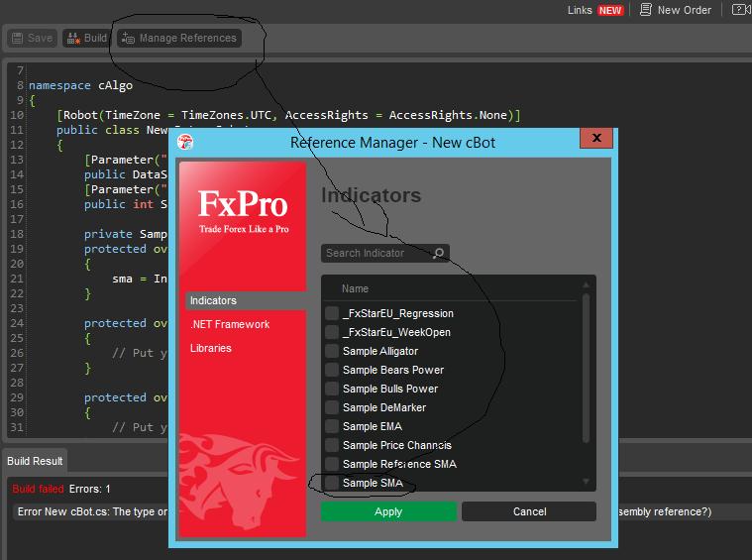Image resolution: width=752 pixels, height=560 pixels.
Task: Check the Sample SMA box
Action: [x=332, y=483]
